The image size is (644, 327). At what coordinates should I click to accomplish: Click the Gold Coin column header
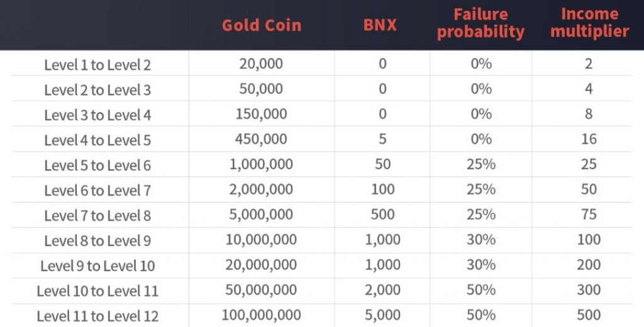pos(261,25)
